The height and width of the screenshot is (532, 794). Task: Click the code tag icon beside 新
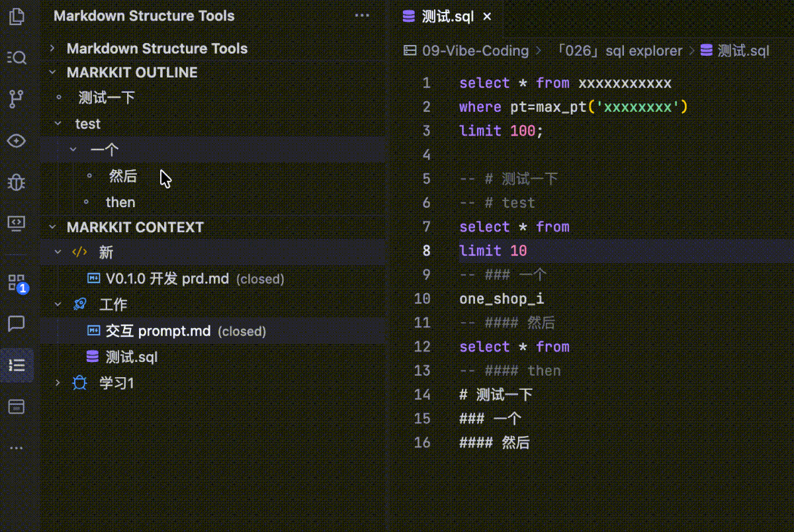click(79, 252)
